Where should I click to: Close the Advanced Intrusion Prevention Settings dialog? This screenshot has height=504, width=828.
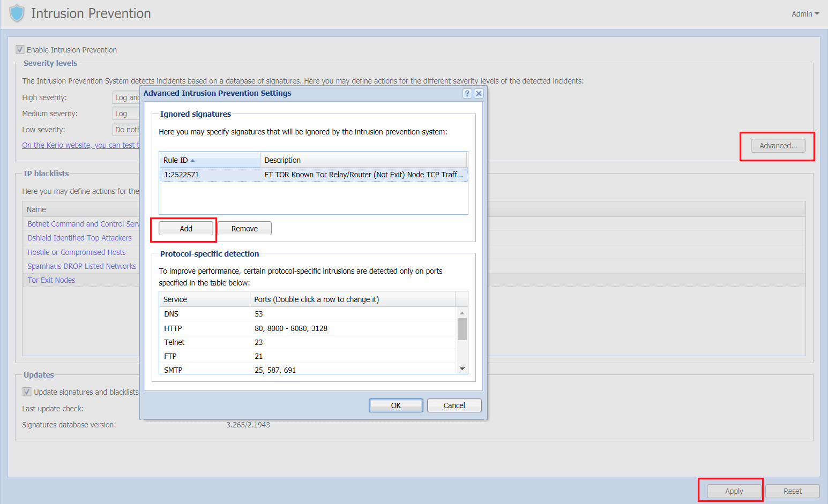coord(479,93)
